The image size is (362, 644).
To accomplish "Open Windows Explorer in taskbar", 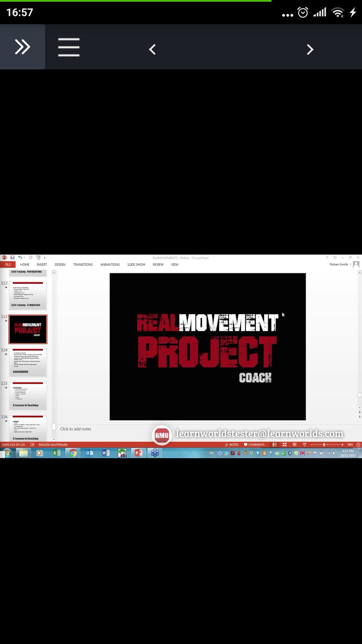I will [23, 453].
